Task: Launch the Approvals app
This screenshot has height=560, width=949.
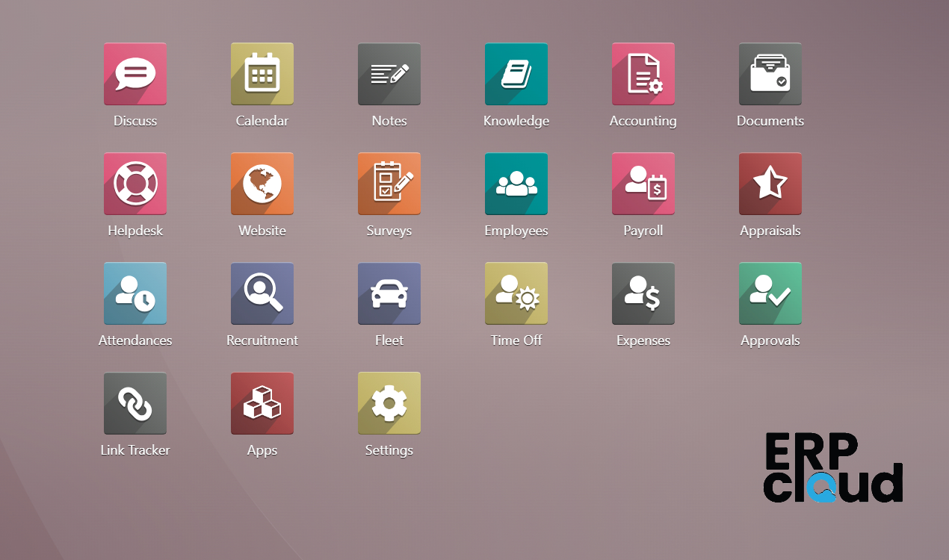Action: (770, 293)
